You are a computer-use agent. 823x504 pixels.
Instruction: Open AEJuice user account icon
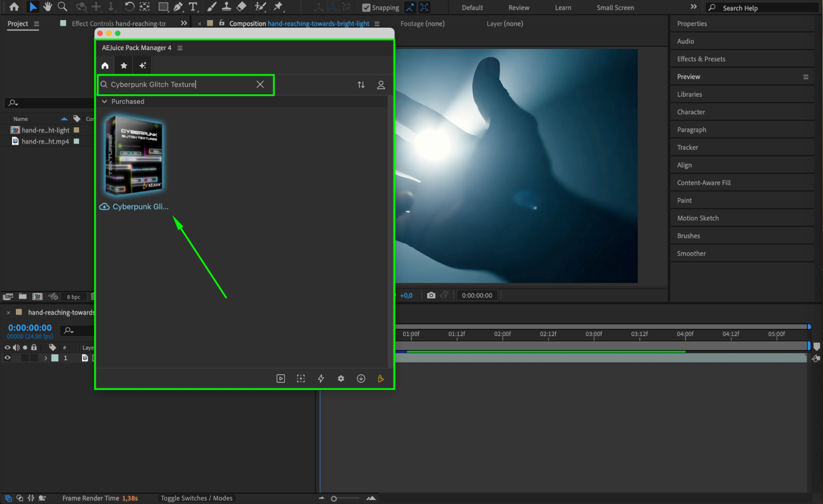click(381, 85)
